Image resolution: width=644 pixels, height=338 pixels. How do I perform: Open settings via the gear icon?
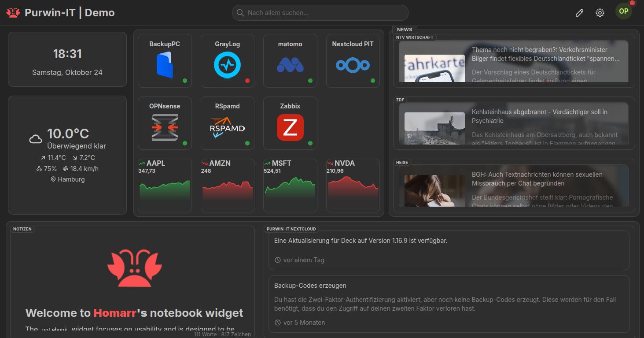tap(600, 13)
